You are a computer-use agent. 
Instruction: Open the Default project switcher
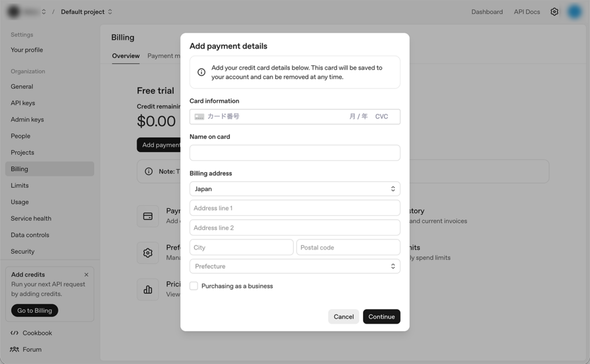(86, 12)
